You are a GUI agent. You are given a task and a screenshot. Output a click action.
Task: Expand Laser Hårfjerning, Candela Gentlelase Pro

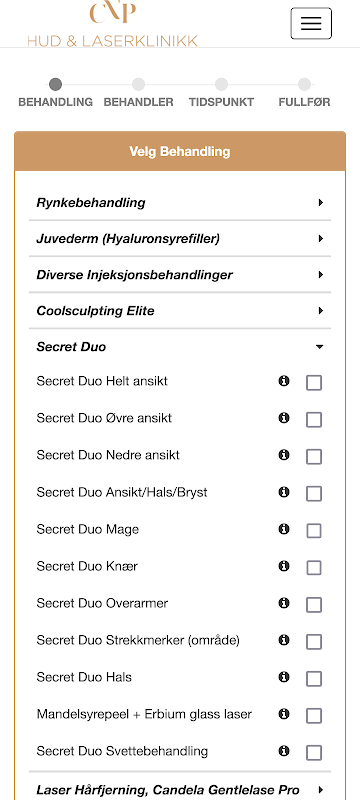180,790
